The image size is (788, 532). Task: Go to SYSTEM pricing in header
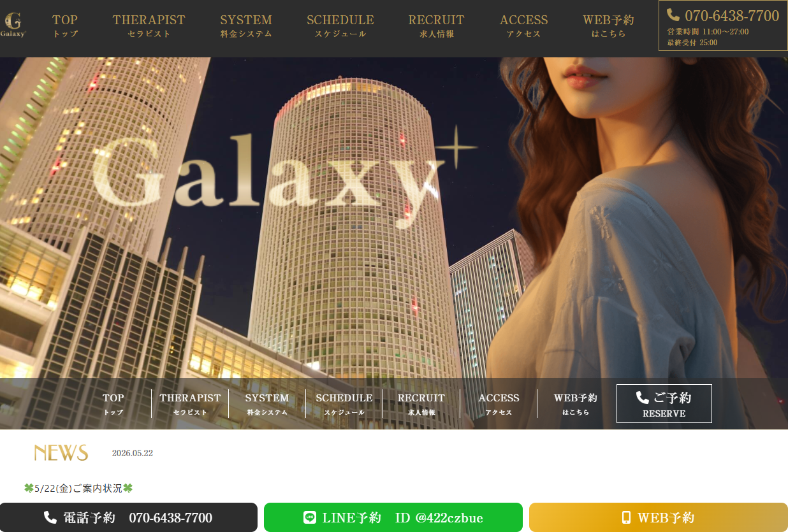(246, 26)
